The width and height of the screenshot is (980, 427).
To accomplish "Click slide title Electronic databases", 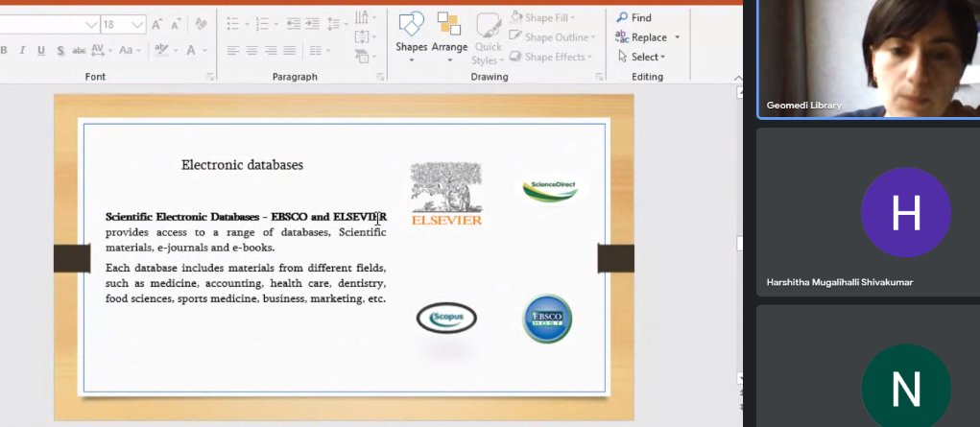I will [242, 165].
